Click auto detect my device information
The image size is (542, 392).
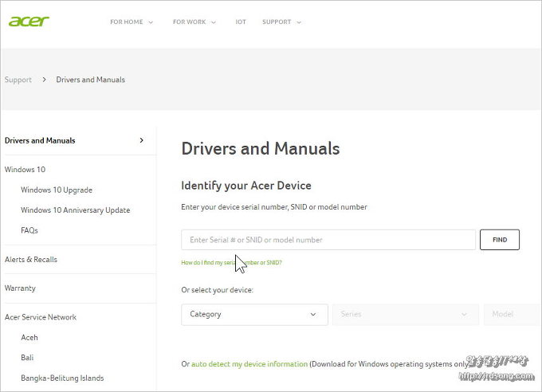tap(249, 364)
